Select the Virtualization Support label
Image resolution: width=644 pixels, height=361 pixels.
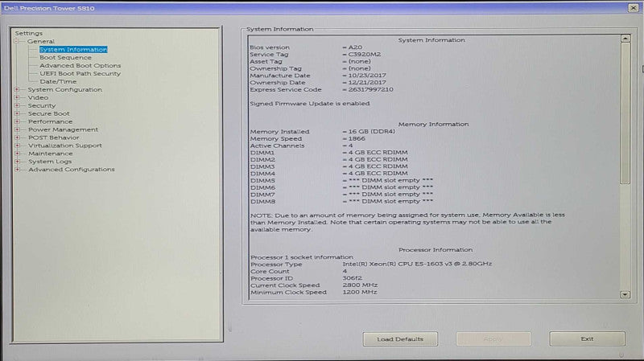[65, 146]
